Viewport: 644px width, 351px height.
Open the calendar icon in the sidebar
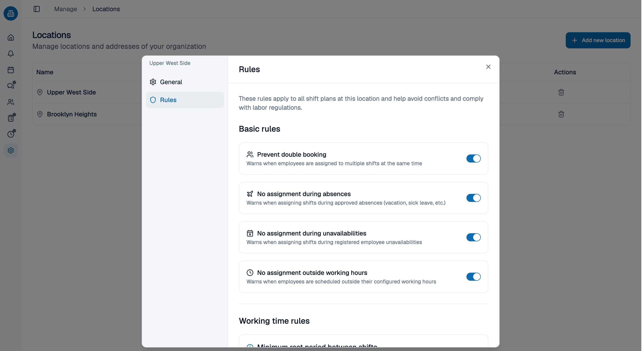pyautogui.click(x=11, y=70)
